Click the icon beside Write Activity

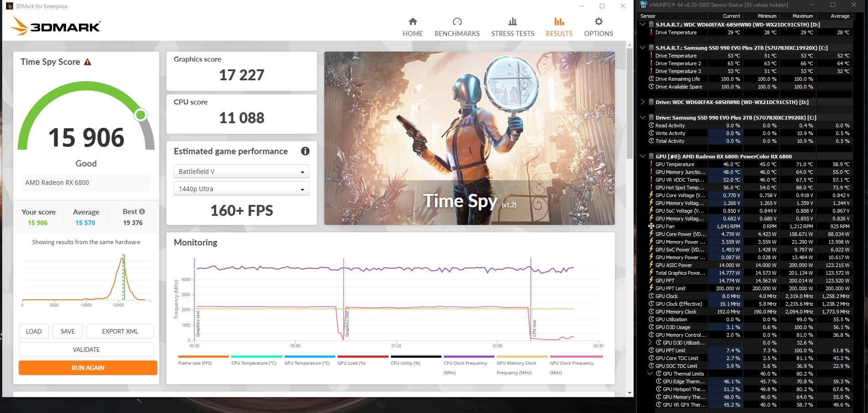651,133
